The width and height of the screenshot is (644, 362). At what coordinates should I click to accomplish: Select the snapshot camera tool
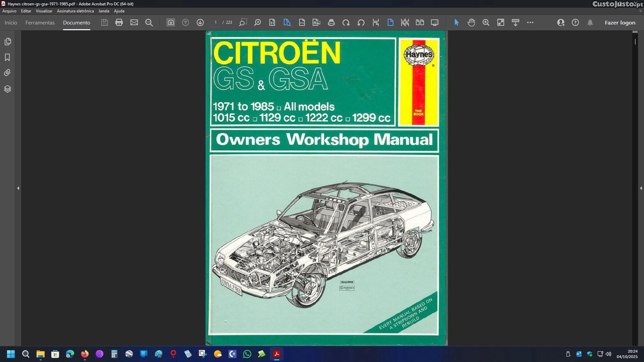tap(170, 22)
